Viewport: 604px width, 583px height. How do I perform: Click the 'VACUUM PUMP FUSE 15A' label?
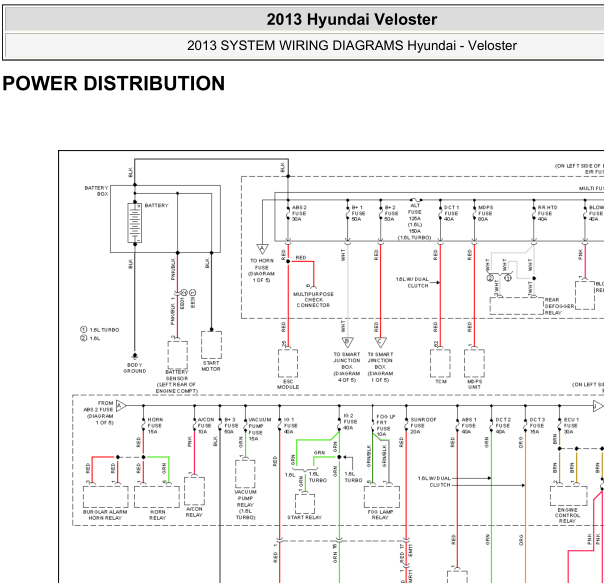click(x=260, y=429)
